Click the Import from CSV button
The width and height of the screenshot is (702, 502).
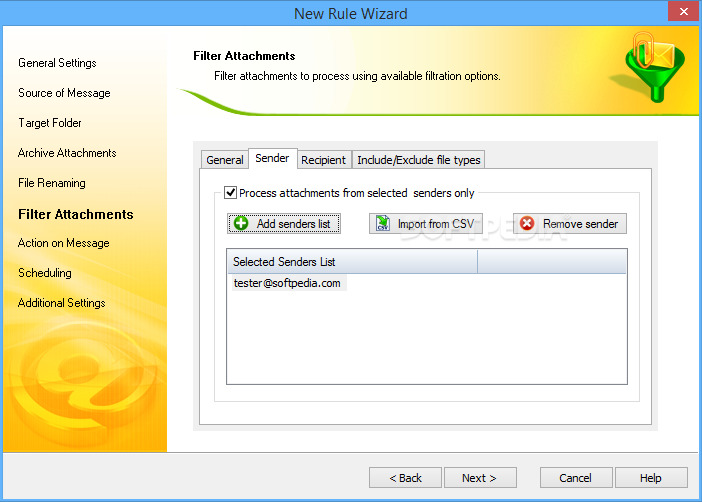pyautogui.click(x=426, y=223)
